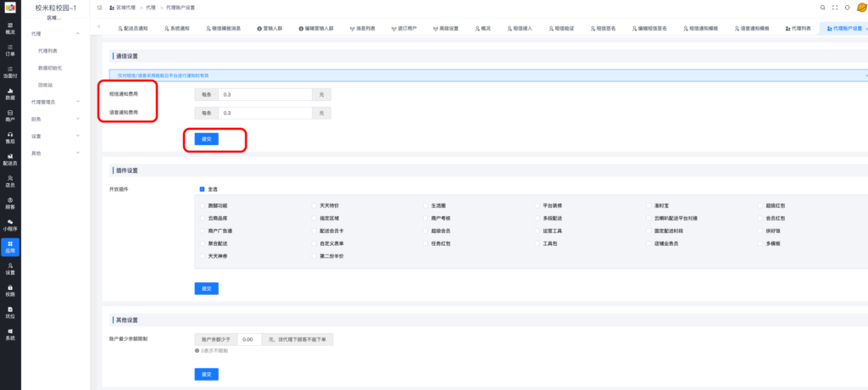Open the 系统通知 tab
The height and width of the screenshot is (390, 868).
[175, 28]
